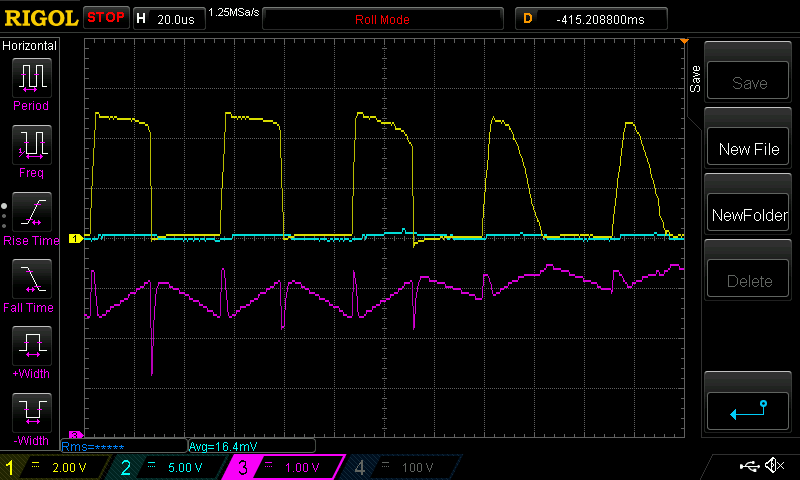Toggle channel 2 cyan 5.00 V

[170, 467]
